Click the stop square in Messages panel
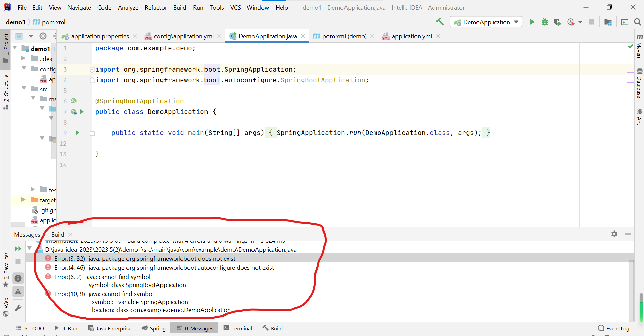Screen dimensions: 644x336 [18, 262]
